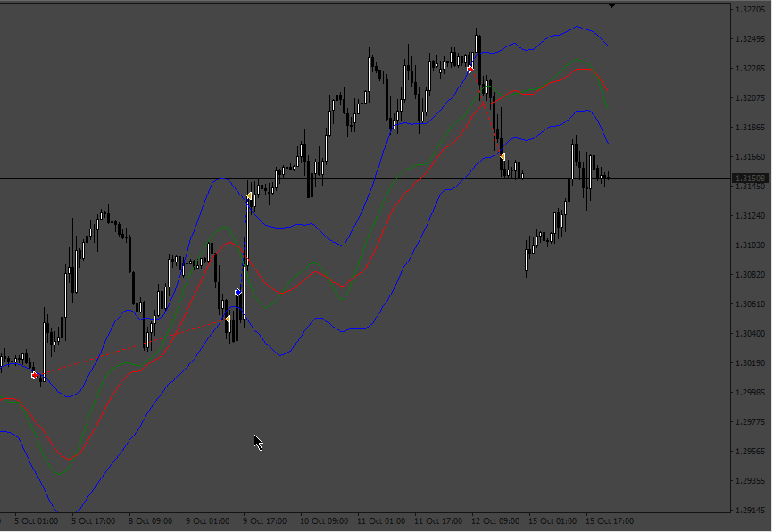Click the orange close arrow near price 1.31660
Screen dimensions: 773x532
click(502, 156)
